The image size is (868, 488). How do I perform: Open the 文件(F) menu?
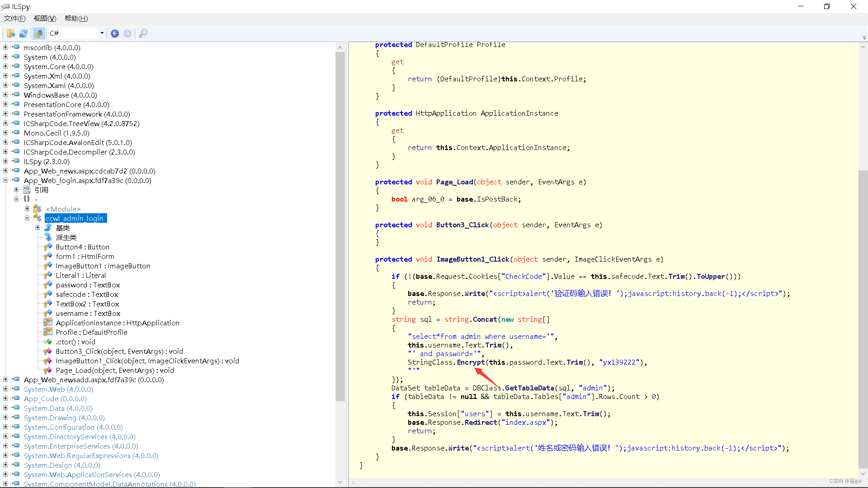tap(14, 19)
